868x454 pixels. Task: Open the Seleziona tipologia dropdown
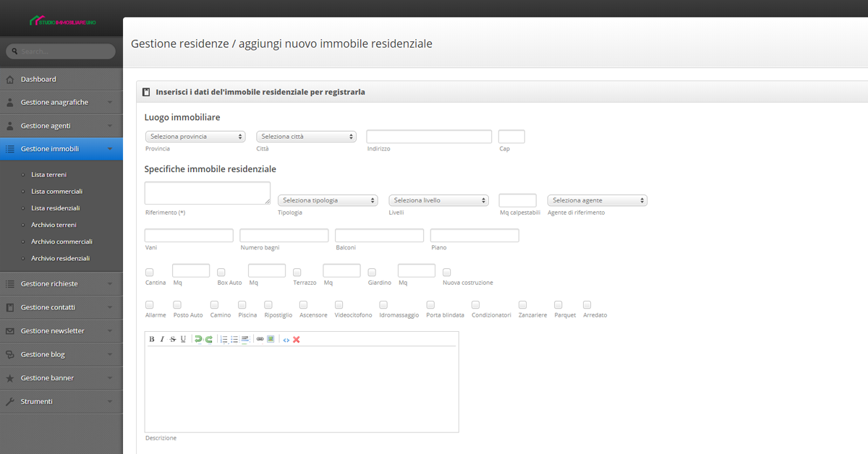(x=328, y=200)
